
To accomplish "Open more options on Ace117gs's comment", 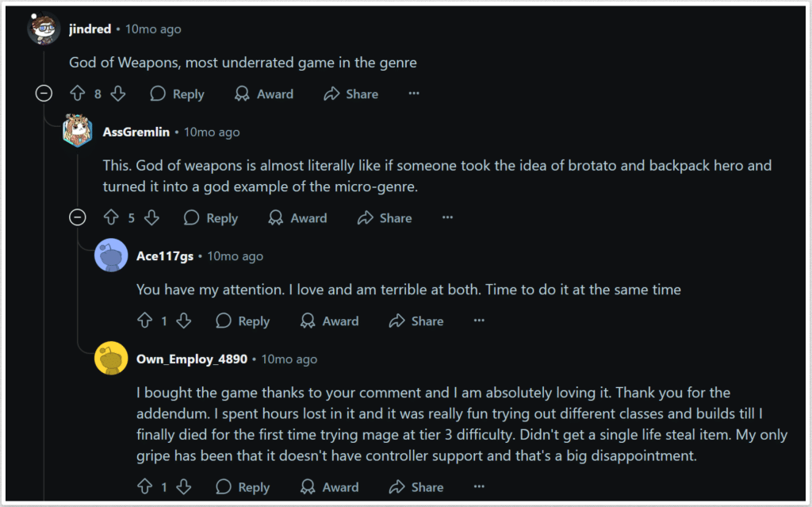I will coord(479,321).
